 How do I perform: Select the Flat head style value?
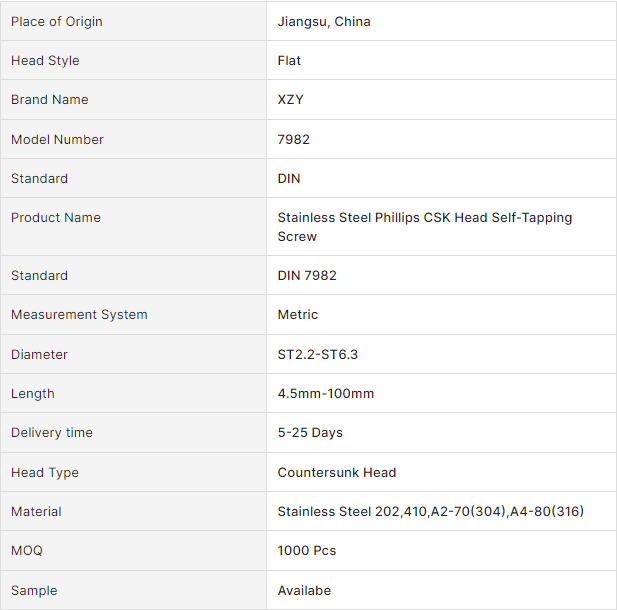pyautogui.click(x=289, y=60)
